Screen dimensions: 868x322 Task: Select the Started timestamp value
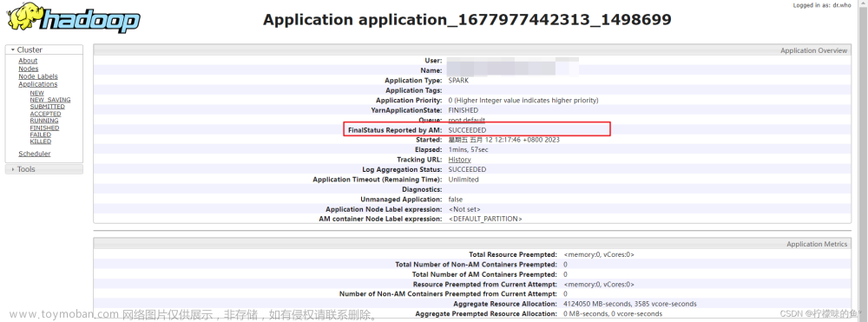click(x=503, y=140)
